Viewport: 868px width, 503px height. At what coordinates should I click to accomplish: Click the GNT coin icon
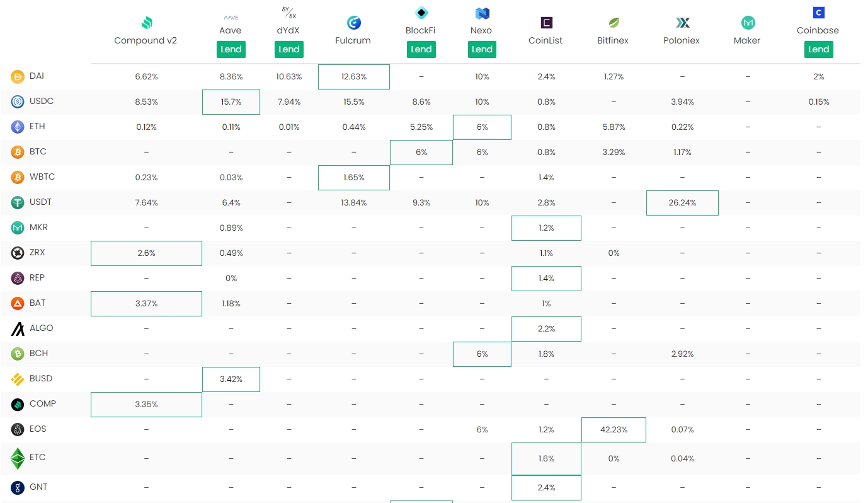click(x=18, y=487)
